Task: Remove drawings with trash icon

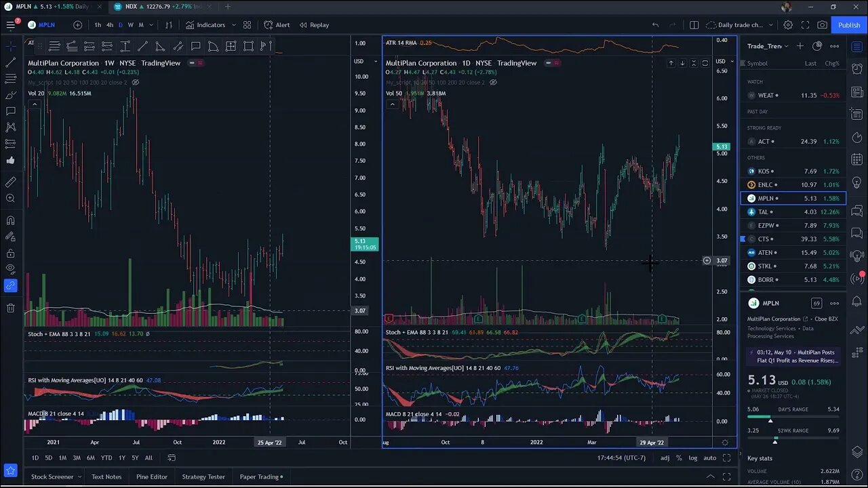Action: coord(10,308)
